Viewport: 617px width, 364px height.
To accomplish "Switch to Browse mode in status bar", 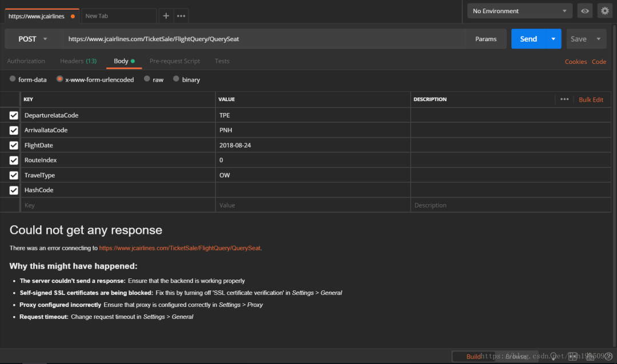I will click(x=516, y=357).
